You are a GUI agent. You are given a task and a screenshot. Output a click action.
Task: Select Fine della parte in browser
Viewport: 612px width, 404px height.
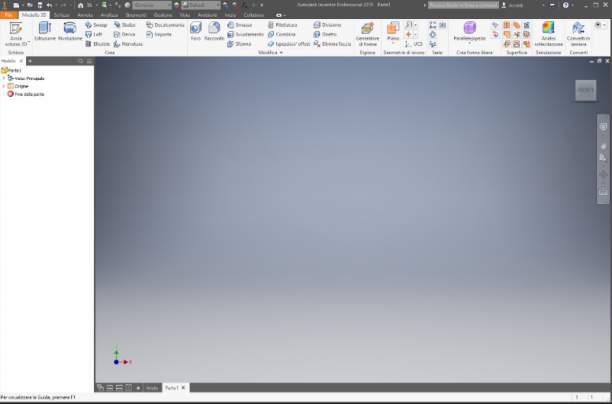click(x=26, y=94)
